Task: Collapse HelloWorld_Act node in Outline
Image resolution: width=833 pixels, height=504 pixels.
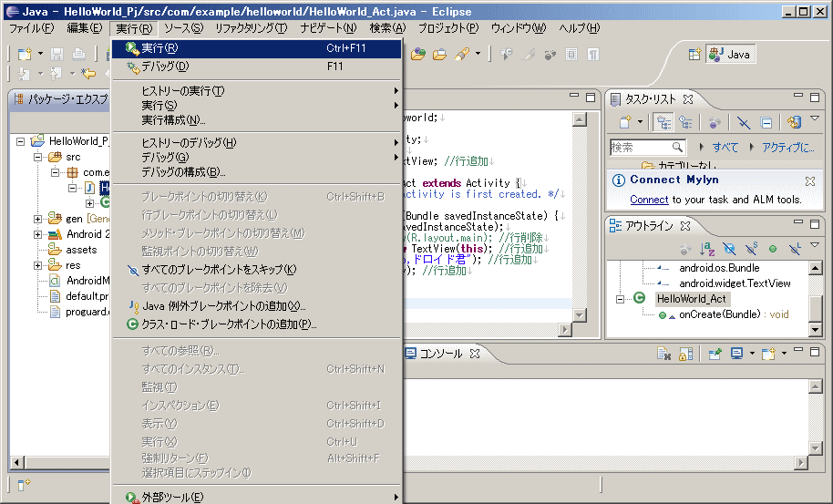Action: click(620, 299)
